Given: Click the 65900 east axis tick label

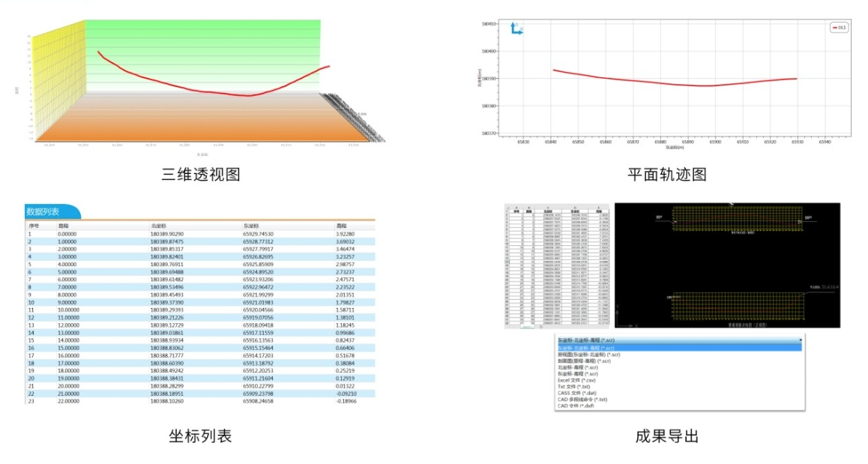Looking at the screenshot, I should click(714, 142).
